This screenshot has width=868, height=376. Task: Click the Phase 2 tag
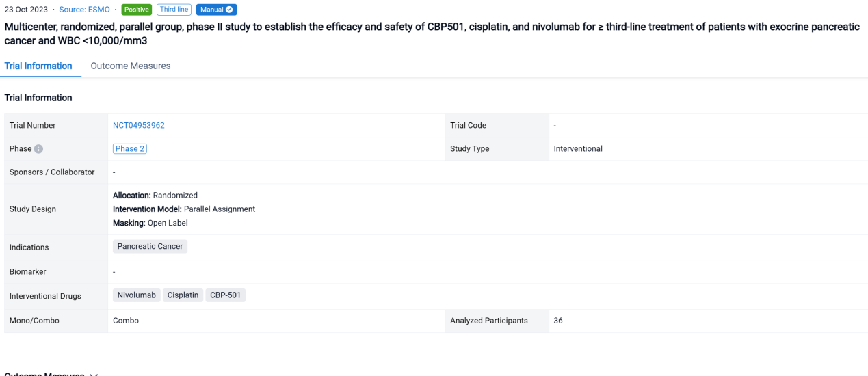(x=130, y=149)
